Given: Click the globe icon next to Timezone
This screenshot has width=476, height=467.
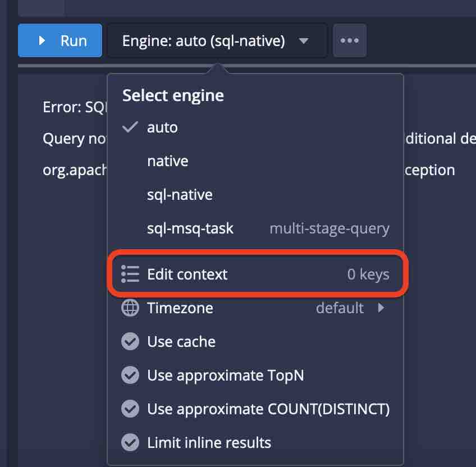Looking at the screenshot, I should [x=130, y=308].
